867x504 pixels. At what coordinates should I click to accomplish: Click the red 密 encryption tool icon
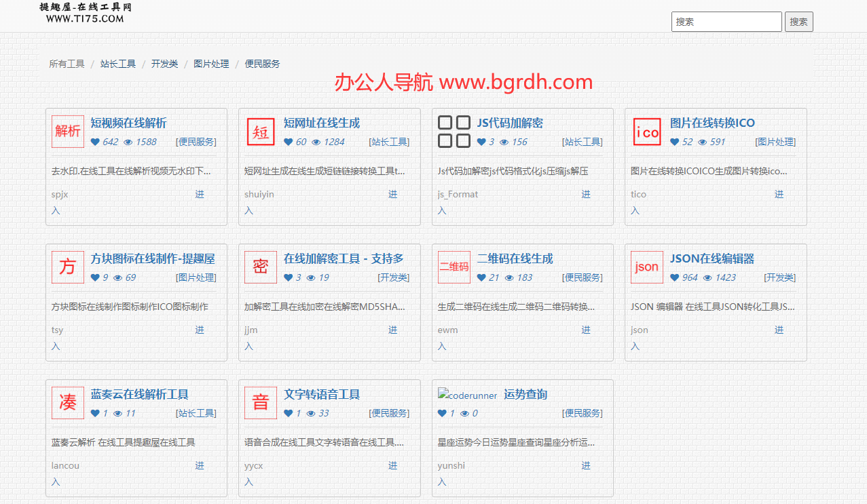(x=261, y=267)
